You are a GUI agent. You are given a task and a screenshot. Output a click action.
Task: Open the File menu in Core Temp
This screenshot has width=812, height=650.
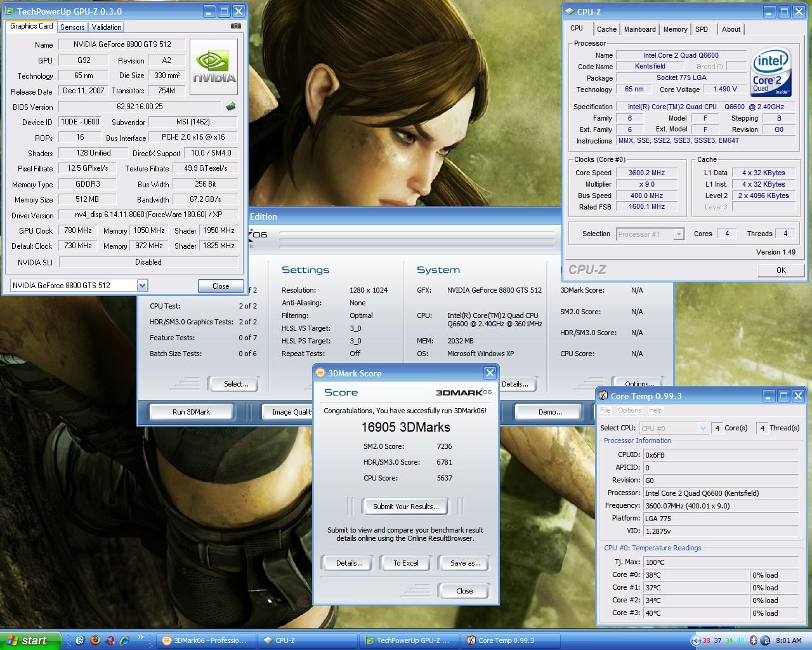point(606,410)
